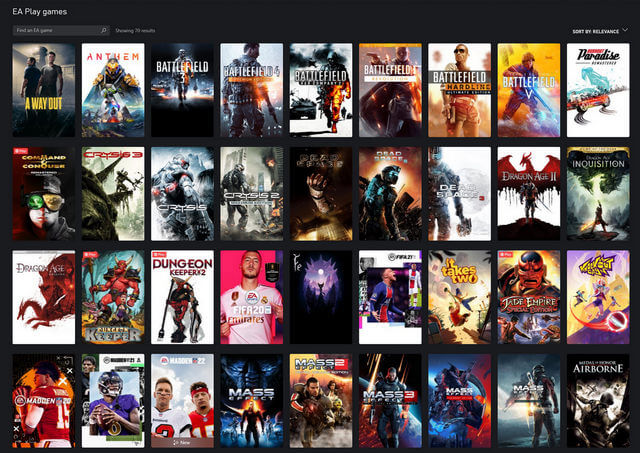This screenshot has height=453, width=640.
Task: Open the Dungeon Keeper 2 cover
Action: (182, 297)
